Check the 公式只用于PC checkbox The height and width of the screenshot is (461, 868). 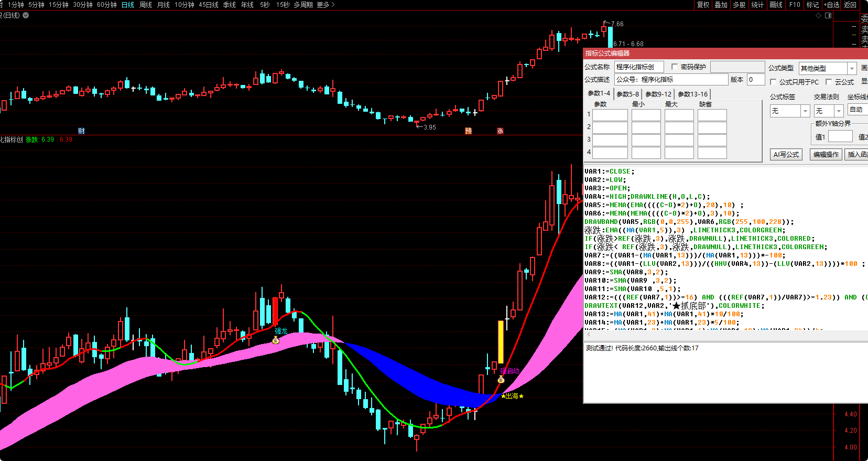[x=773, y=82]
